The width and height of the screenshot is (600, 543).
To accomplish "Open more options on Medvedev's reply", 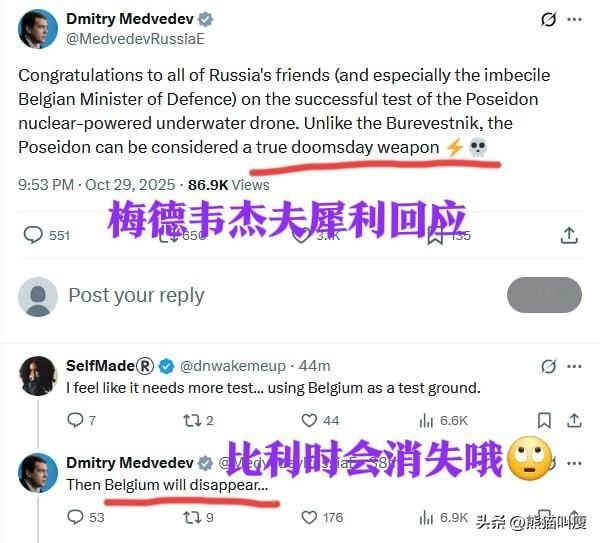I will point(574,463).
